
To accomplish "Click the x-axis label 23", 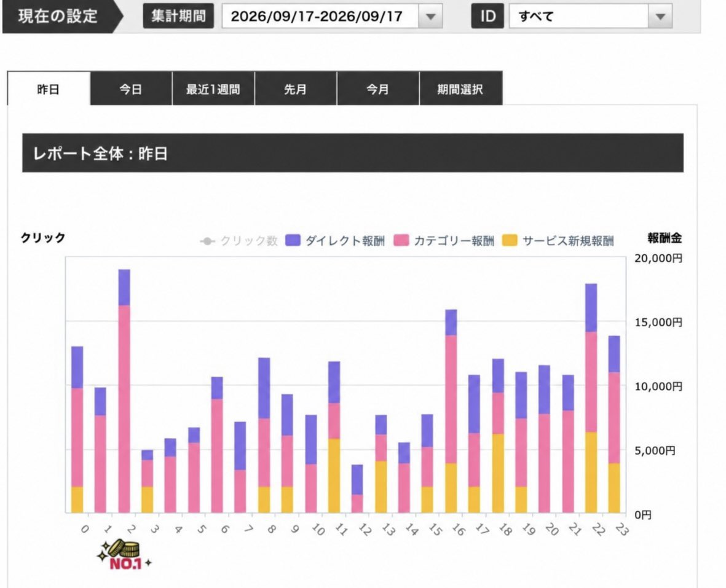I will (x=622, y=530).
